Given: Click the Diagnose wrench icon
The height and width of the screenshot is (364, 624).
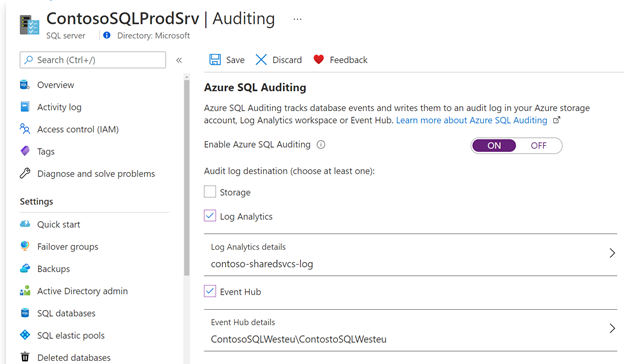Looking at the screenshot, I should tap(25, 173).
